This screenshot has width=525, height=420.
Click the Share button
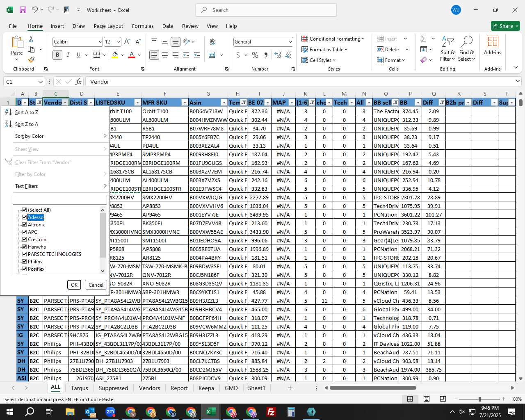pyautogui.click(x=506, y=26)
